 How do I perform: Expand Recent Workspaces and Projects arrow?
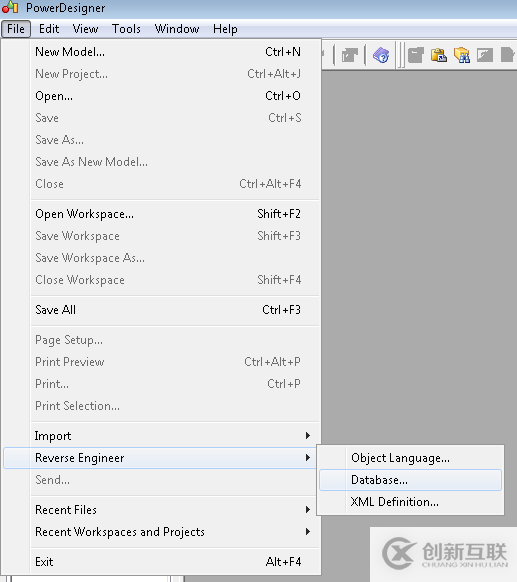(x=308, y=532)
